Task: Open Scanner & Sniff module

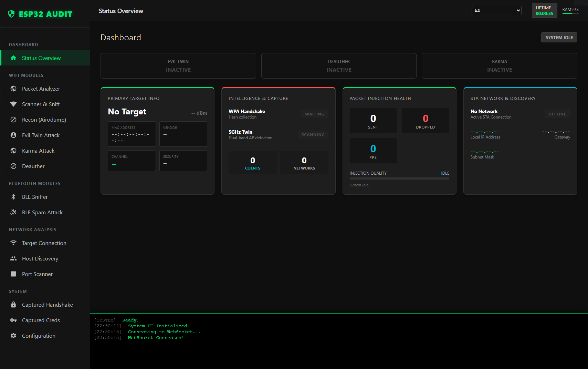Action: click(45, 104)
